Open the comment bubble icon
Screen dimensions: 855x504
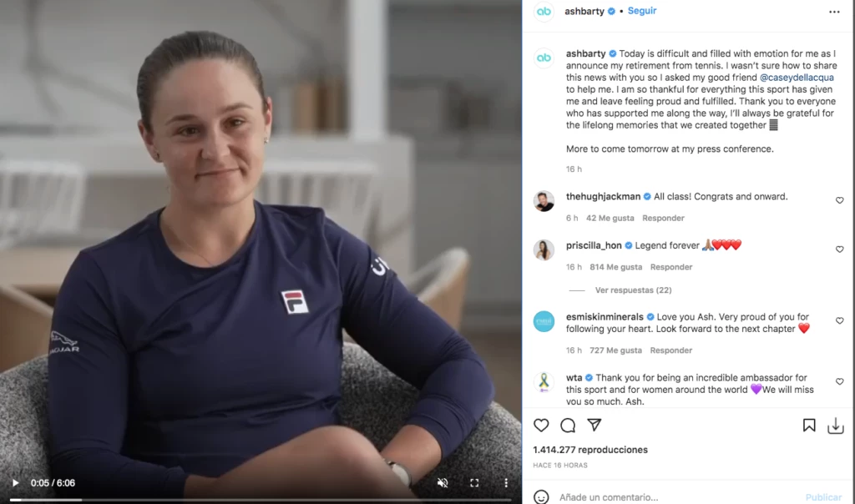[568, 425]
